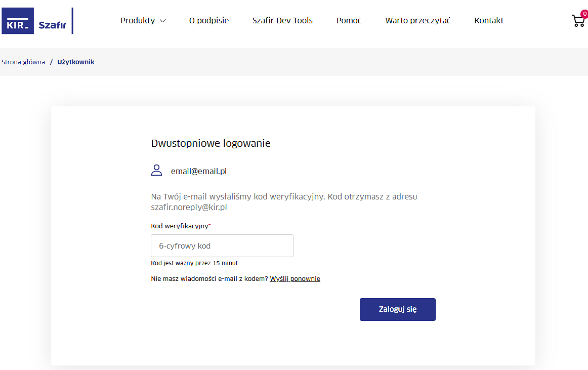Click the Dwustopniowe logowanie heading

coord(211,143)
